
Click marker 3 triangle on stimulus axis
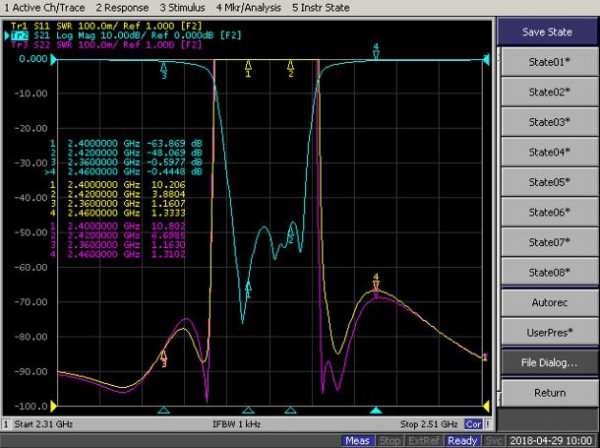(163, 411)
